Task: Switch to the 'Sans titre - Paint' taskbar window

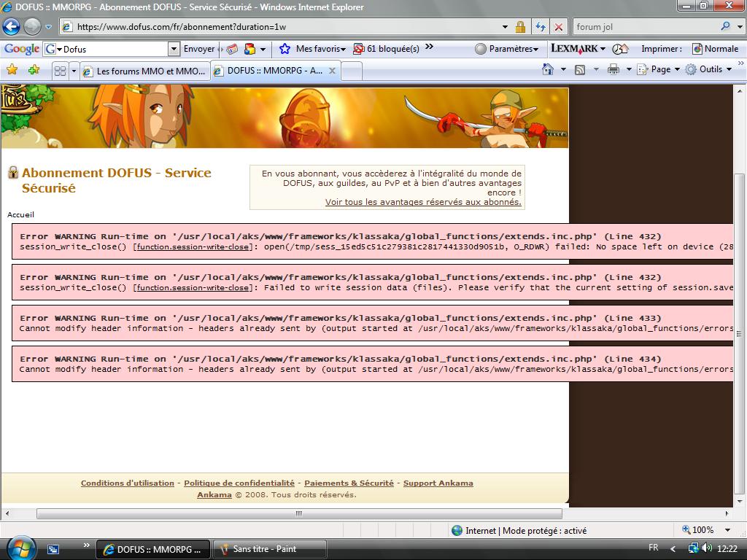Action: [269, 549]
